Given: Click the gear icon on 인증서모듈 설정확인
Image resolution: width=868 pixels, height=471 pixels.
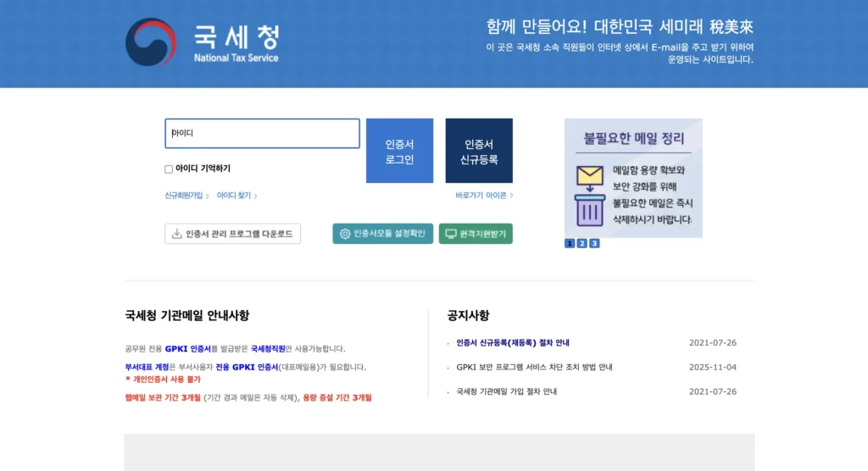Looking at the screenshot, I should click(x=345, y=234).
